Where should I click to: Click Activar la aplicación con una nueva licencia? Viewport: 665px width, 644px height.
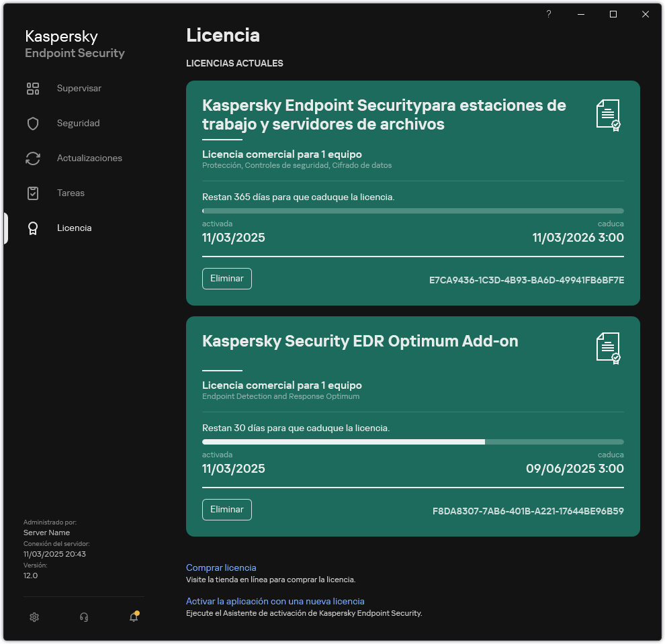(x=275, y=601)
